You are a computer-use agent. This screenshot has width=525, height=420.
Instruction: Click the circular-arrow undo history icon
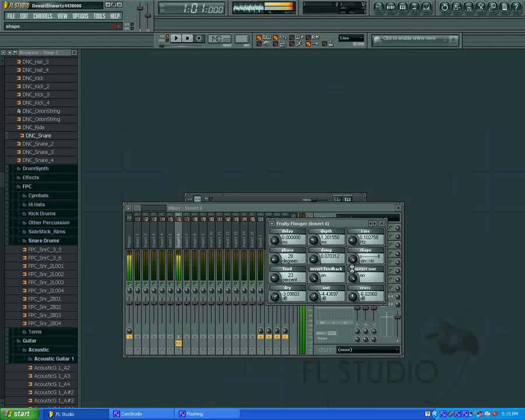(x=444, y=8)
